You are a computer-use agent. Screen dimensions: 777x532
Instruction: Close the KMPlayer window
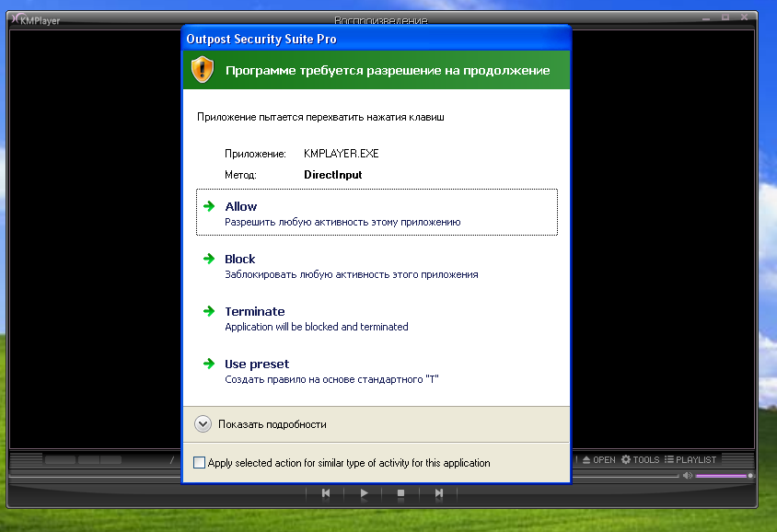click(744, 17)
